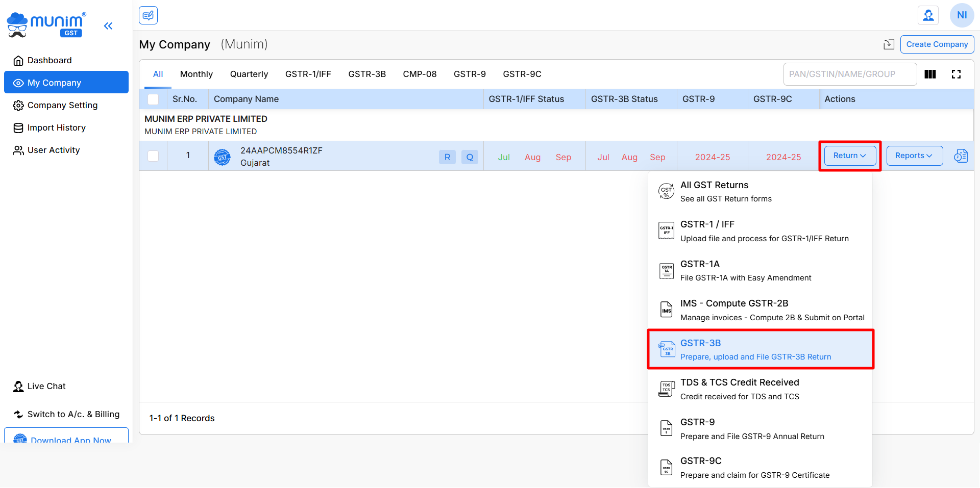
Task: Click Sep under GSTR-1/IFF Status
Action: tap(563, 157)
